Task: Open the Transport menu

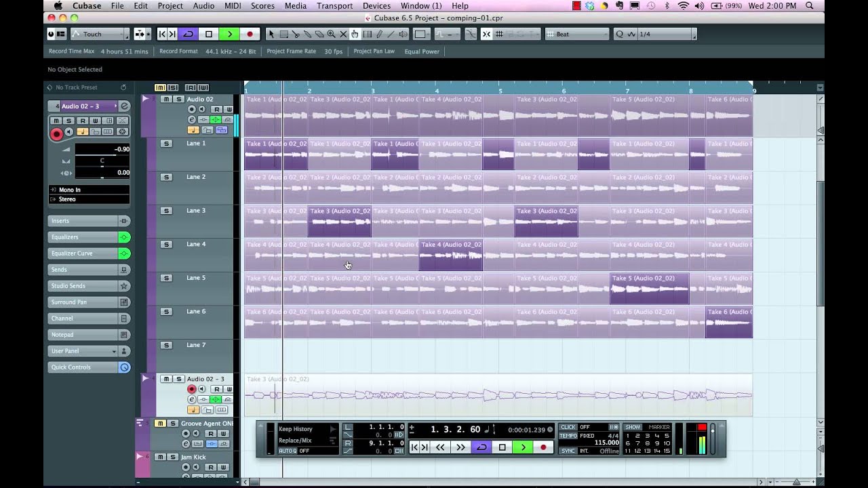Action: click(x=334, y=5)
